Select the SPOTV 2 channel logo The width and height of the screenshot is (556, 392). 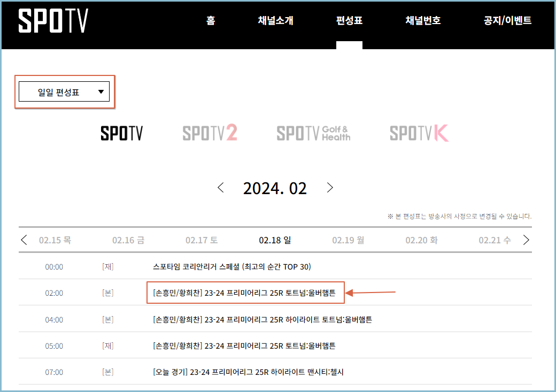tap(210, 132)
